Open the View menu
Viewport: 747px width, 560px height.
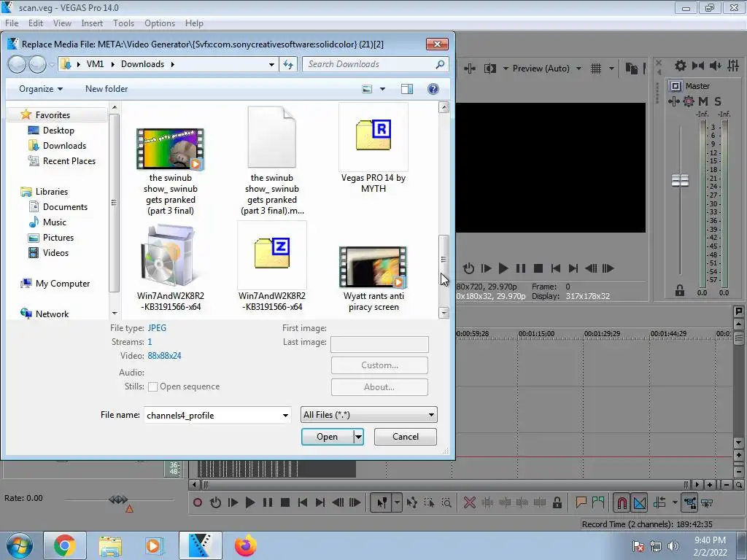point(62,23)
